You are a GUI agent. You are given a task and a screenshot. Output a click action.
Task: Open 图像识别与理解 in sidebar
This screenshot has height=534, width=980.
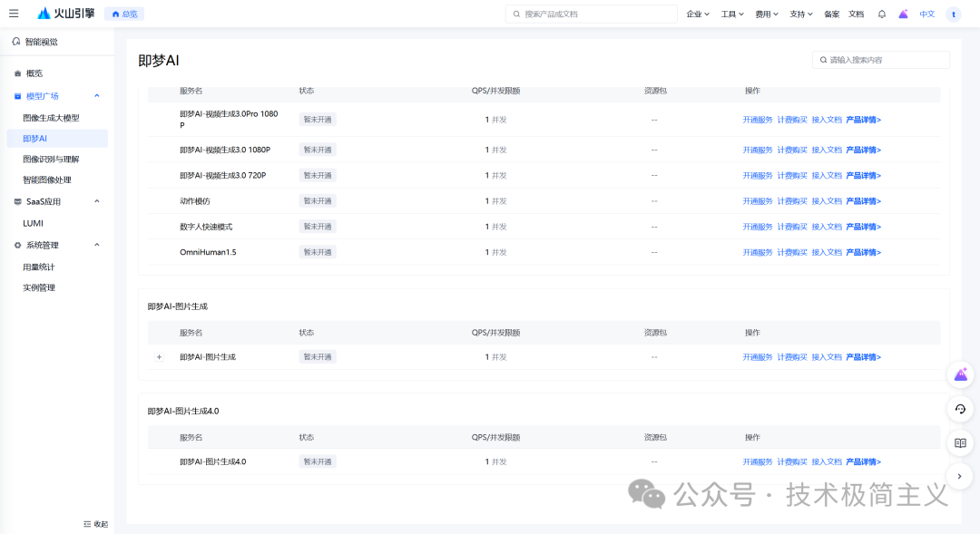click(x=51, y=159)
